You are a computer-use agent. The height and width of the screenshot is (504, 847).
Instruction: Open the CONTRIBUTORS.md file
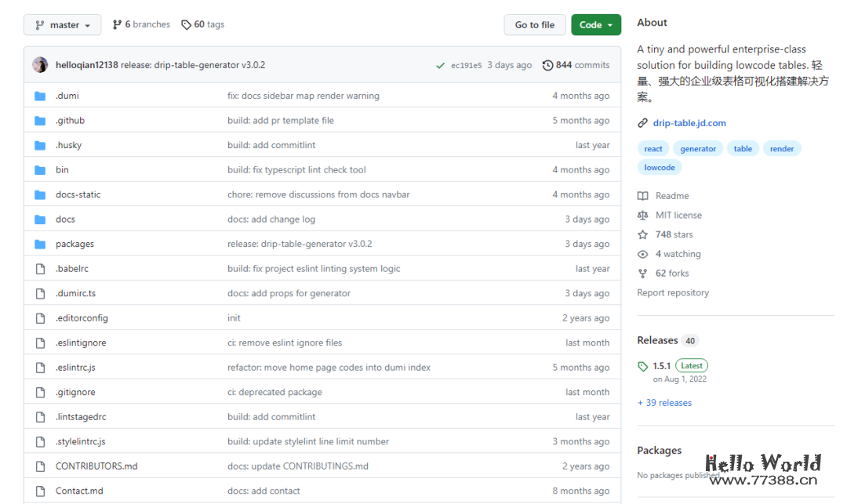tap(96, 466)
